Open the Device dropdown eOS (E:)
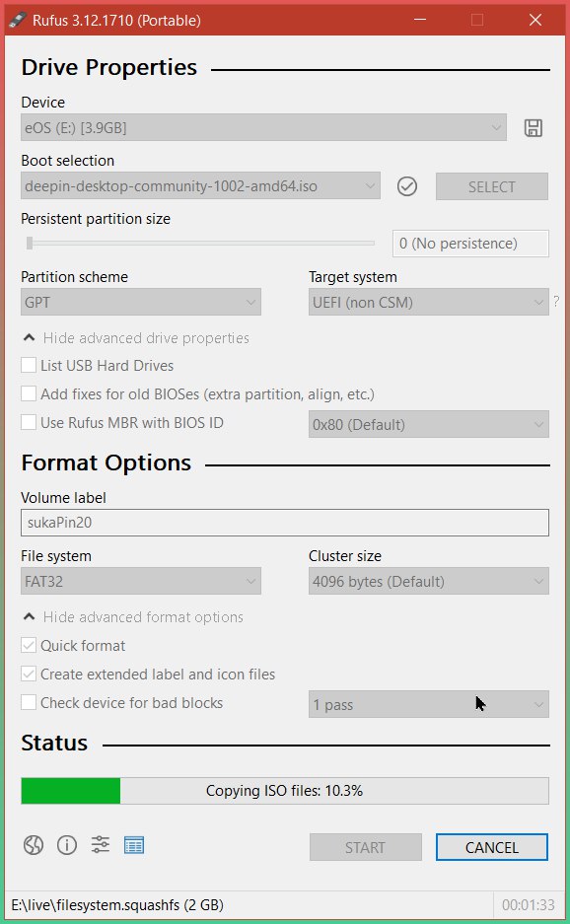570x924 pixels. [263, 127]
